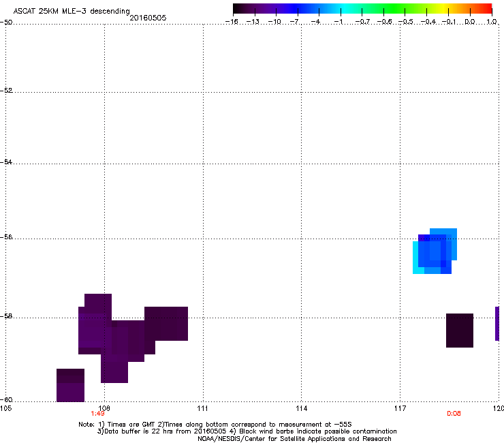504x443 pixels.
Task: Click the -7 color bar label
Action: coord(295,22)
